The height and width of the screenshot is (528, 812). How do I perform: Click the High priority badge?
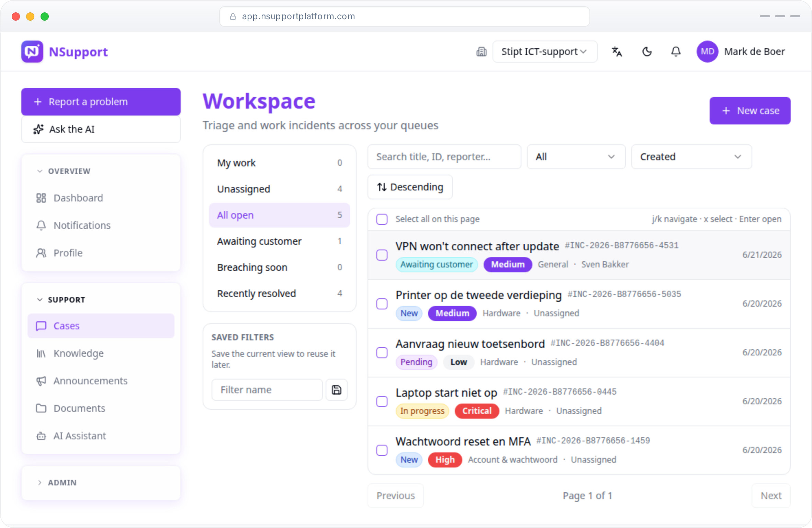(445, 460)
